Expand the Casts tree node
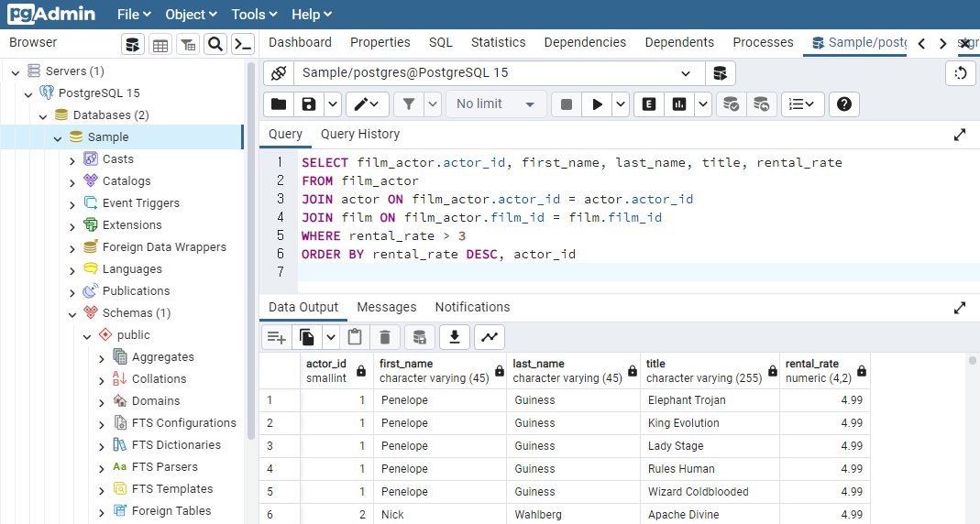 [x=72, y=160]
